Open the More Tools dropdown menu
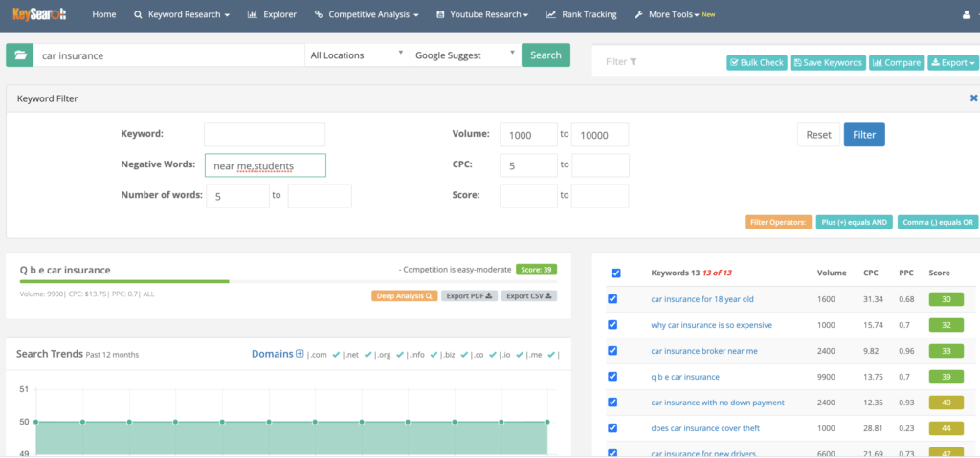 tap(675, 14)
